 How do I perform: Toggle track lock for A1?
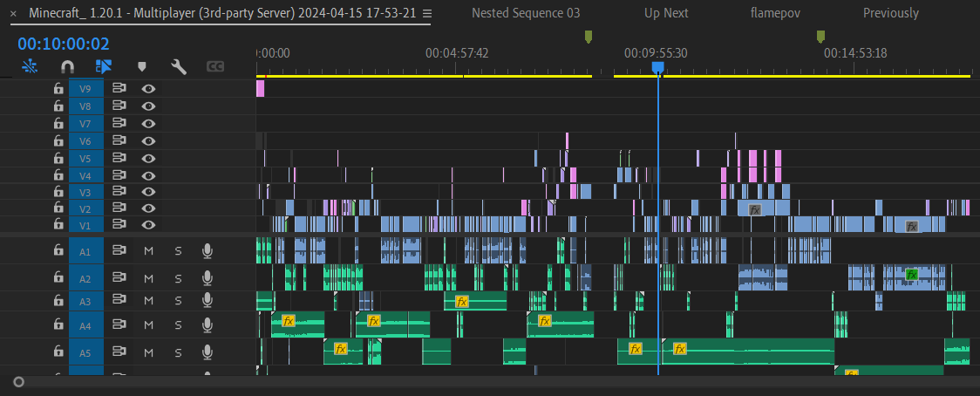click(58, 250)
